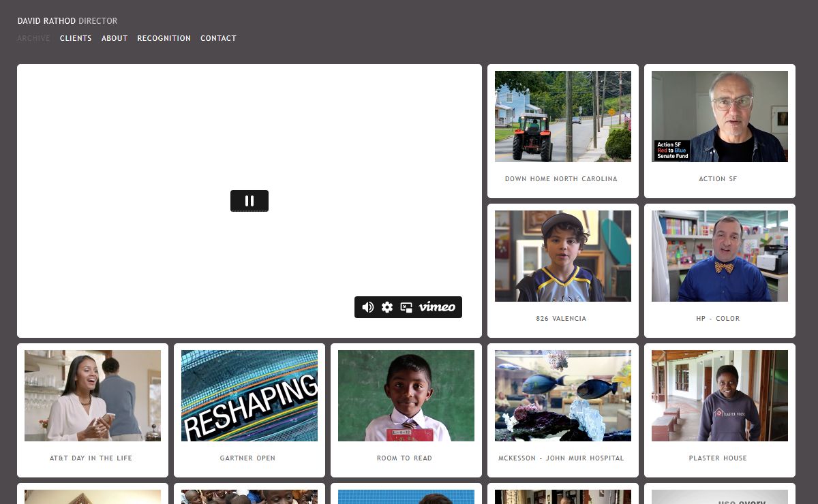Click the HP - Color caption text
818x504 pixels.
[x=718, y=319]
